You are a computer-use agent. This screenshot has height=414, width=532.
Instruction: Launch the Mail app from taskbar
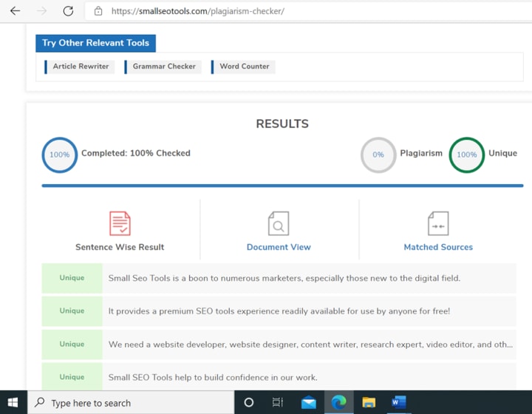[308, 402]
